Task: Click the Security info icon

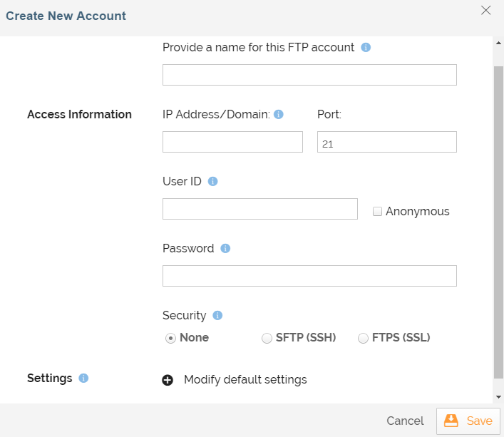Action: click(x=218, y=316)
